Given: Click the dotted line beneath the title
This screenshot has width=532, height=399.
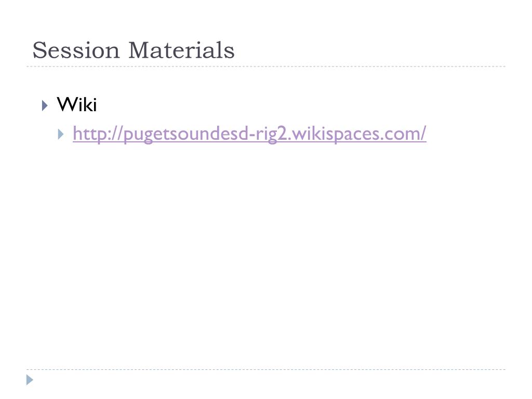Looking at the screenshot, I should [x=266, y=66].
